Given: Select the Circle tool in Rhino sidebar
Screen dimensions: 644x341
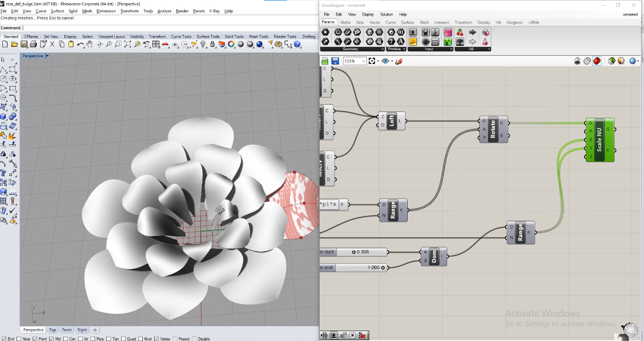Looking at the screenshot, I should click(3, 79).
